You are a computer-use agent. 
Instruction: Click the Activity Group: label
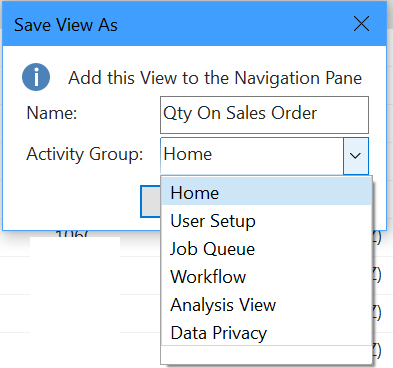coord(85,154)
